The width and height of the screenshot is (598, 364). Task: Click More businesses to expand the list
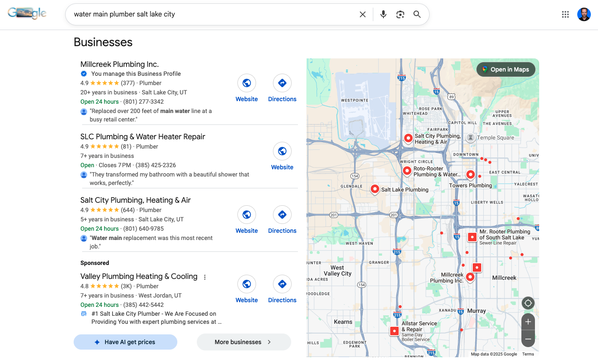[243, 342]
